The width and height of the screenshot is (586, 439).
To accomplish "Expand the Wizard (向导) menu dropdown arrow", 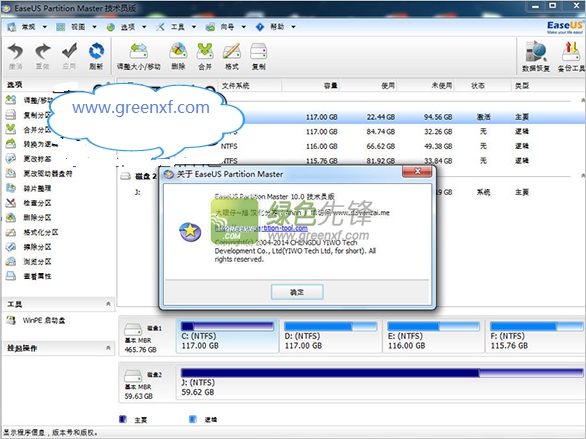I will pyautogui.click(x=244, y=27).
